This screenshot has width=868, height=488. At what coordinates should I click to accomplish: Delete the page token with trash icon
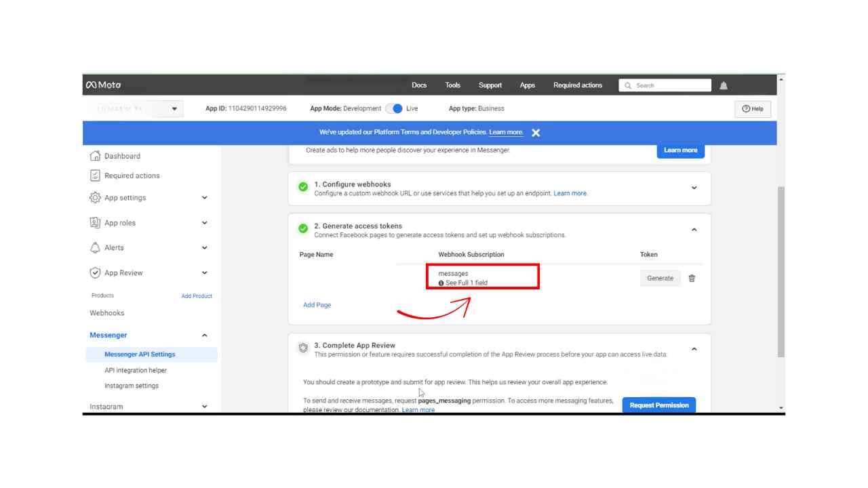pyautogui.click(x=692, y=278)
